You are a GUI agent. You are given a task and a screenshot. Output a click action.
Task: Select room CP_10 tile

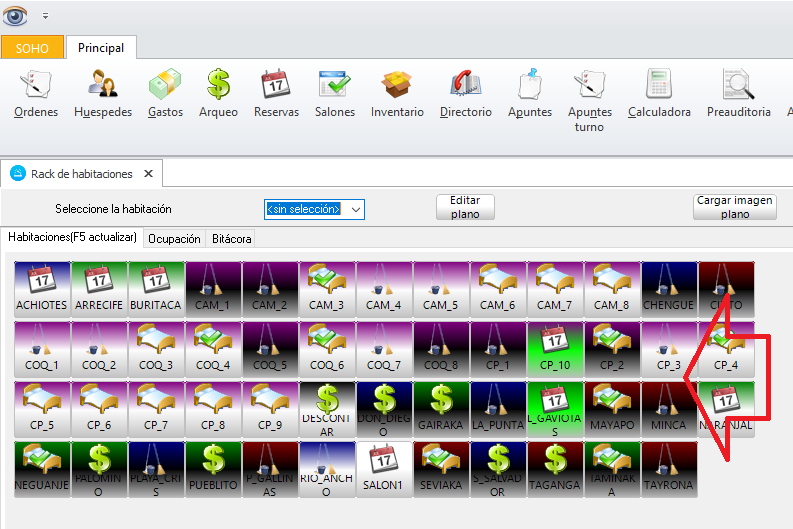tap(555, 348)
